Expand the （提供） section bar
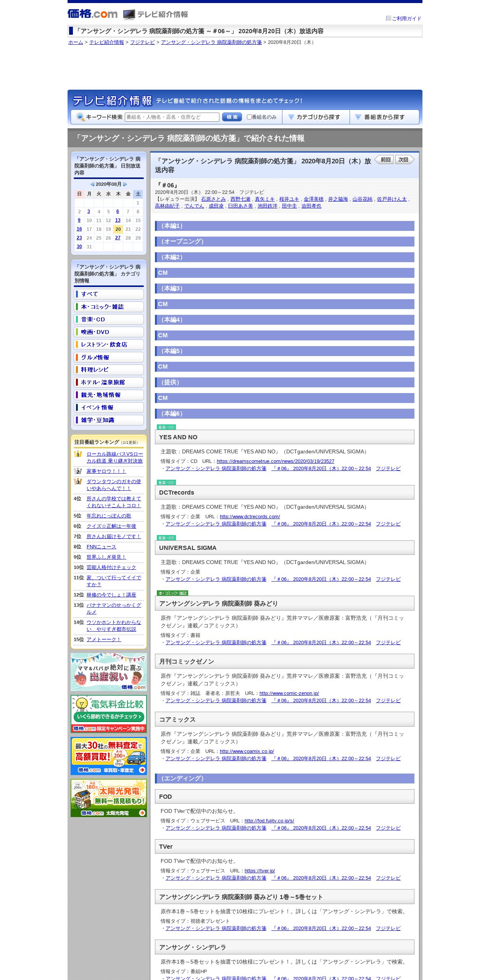490x980 pixels. [x=285, y=382]
